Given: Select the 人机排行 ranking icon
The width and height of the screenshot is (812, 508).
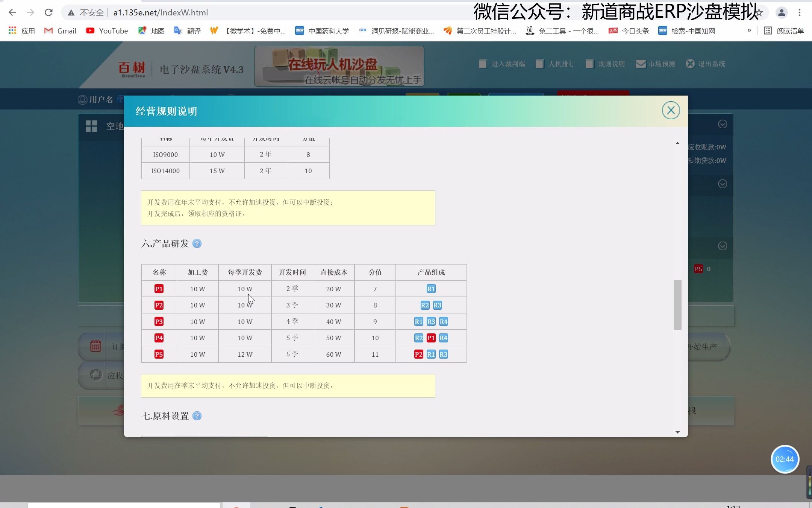Looking at the screenshot, I should (x=540, y=64).
